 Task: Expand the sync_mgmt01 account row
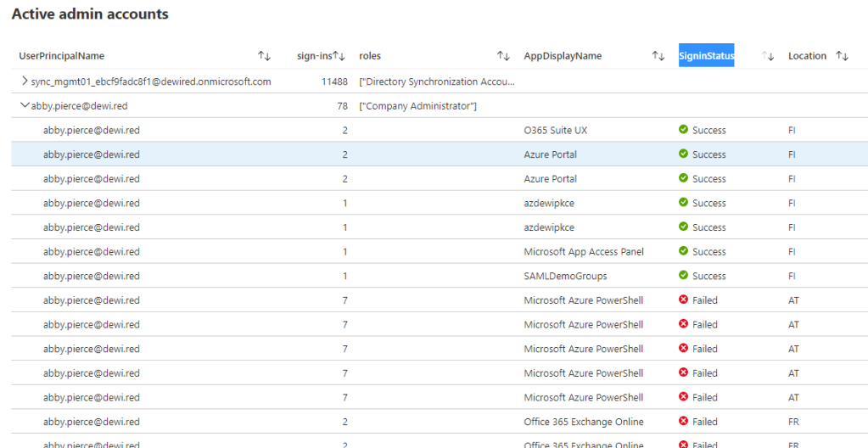(24, 81)
